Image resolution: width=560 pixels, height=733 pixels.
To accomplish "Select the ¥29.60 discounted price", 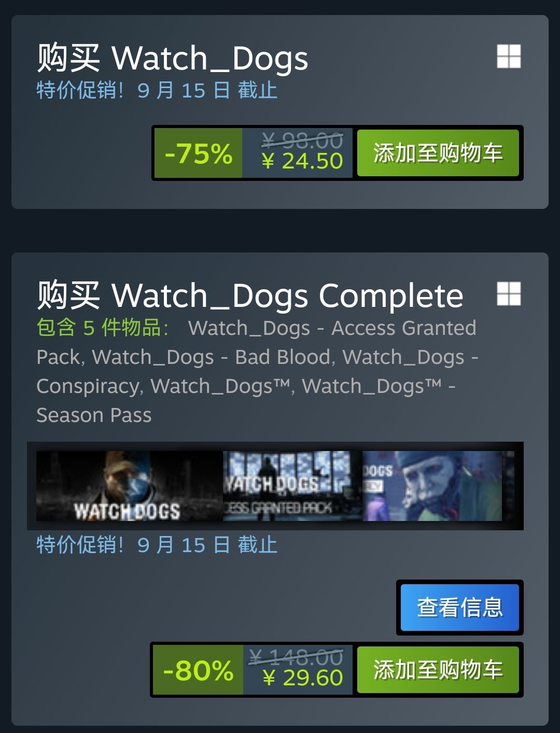I will tap(303, 678).
